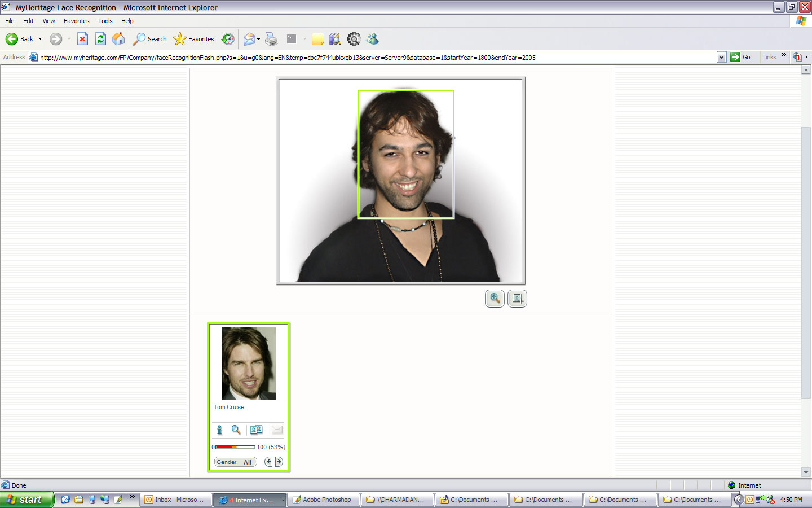Toggle the Gender: All filter
Image resolution: width=812 pixels, height=508 pixels.
click(235, 462)
